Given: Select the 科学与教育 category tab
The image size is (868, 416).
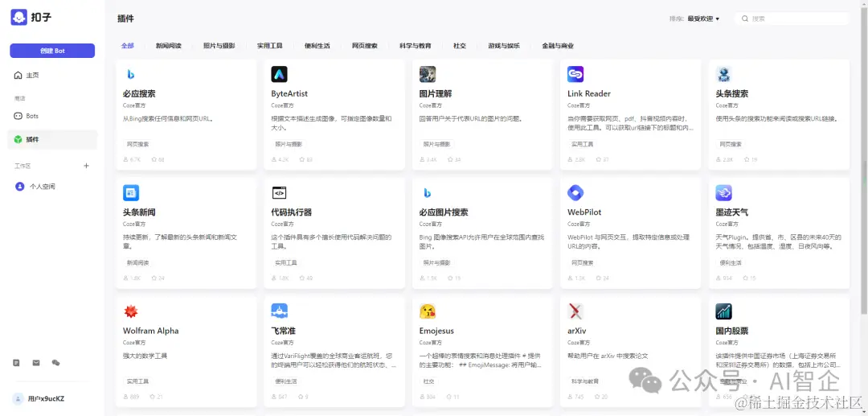Looking at the screenshot, I should tap(416, 46).
